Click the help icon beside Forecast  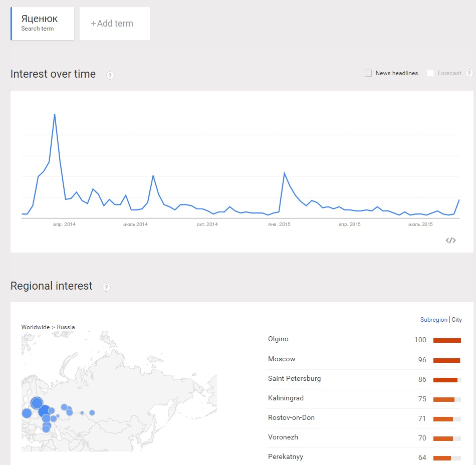coord(469,73)
